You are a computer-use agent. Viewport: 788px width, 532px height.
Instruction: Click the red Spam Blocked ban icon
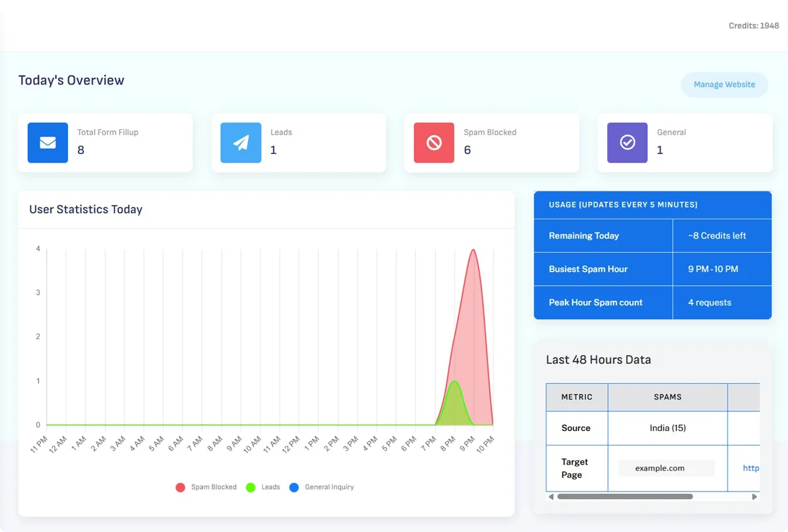click(x=434, y=143)
